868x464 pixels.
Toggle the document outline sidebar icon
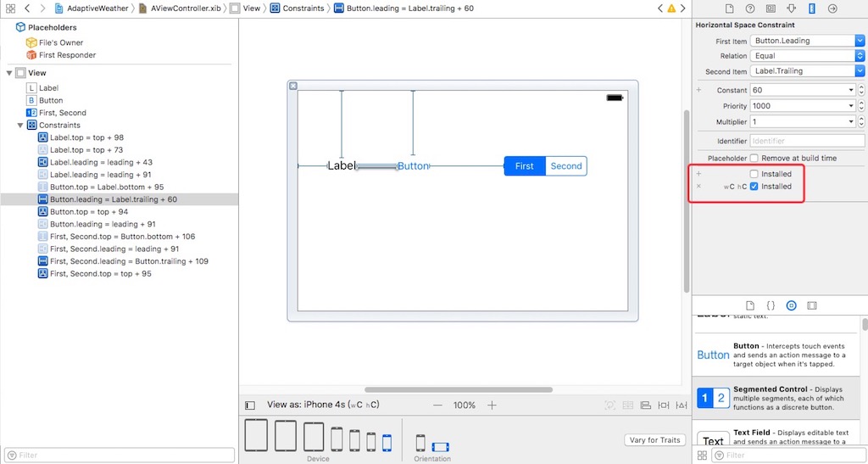point(250,405)
